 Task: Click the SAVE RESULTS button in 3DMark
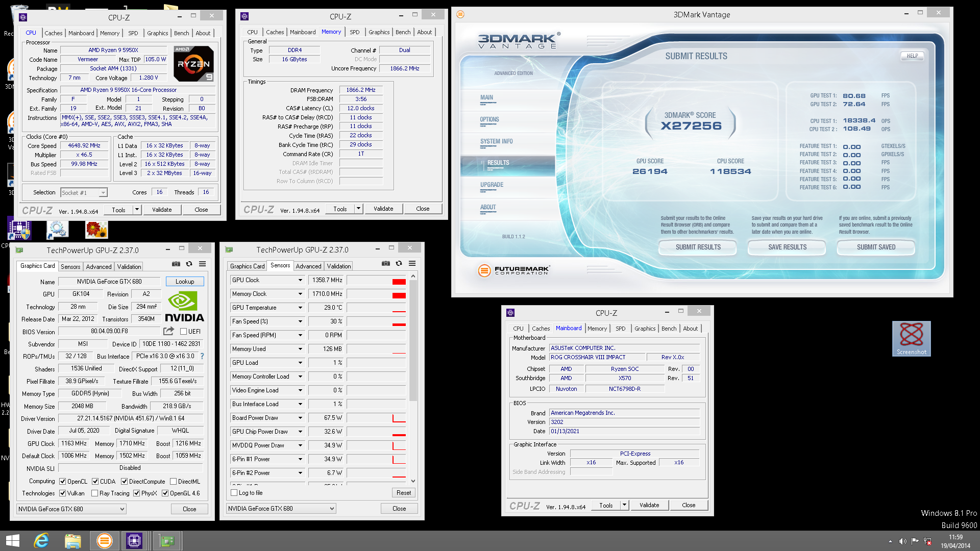pos(787,247)
